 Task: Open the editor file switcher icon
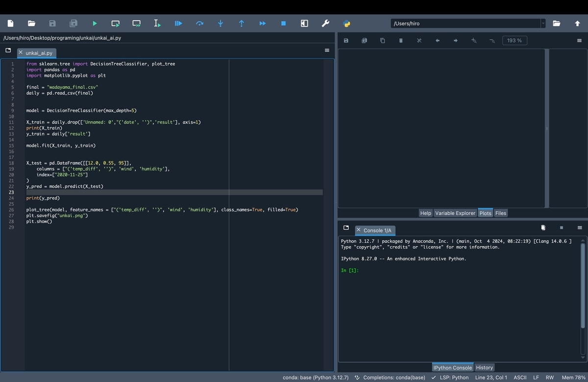(8, 51)
